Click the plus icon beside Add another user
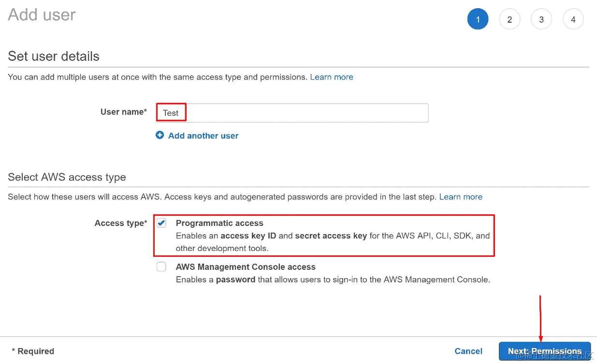This screenshot has width=597, height=364. coord(160,136)
